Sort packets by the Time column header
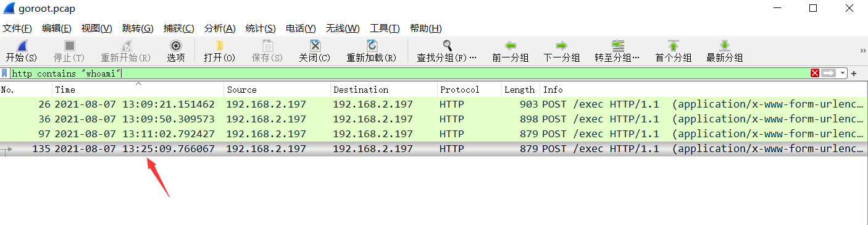 (138, 90)
